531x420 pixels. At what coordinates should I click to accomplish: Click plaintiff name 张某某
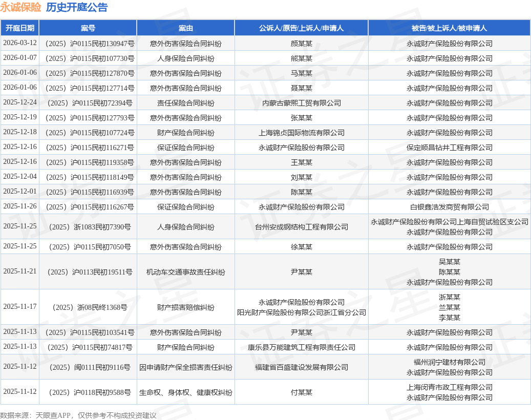(x=302, y=118)
